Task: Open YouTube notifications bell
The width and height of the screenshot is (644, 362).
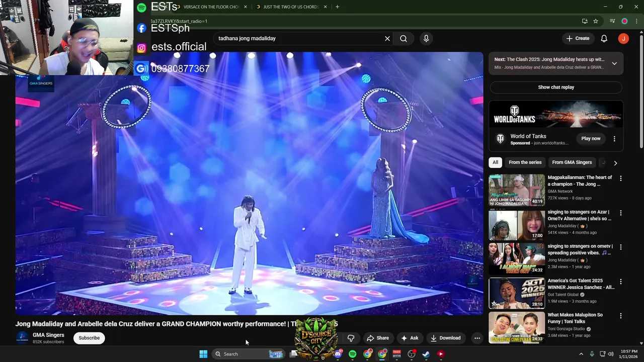Action: point(604,38)
